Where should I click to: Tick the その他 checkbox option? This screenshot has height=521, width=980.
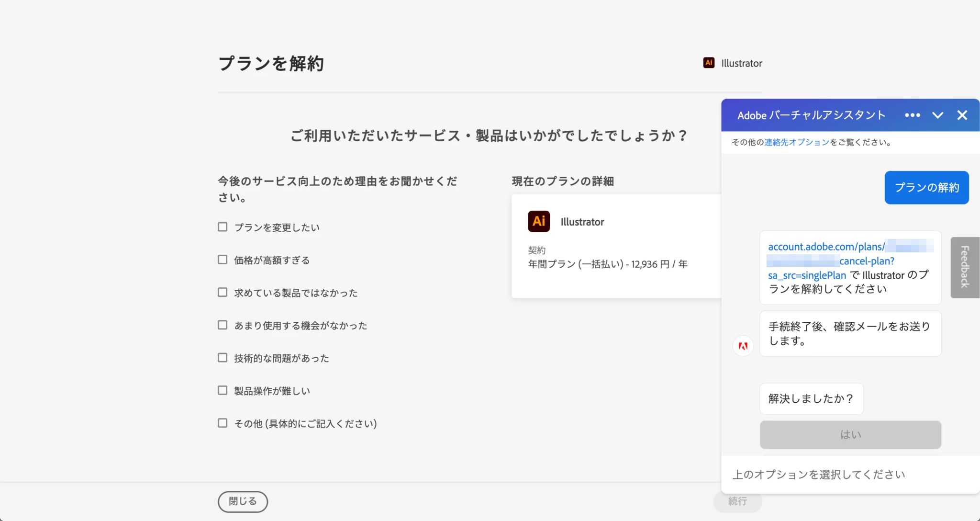point(223,423)
